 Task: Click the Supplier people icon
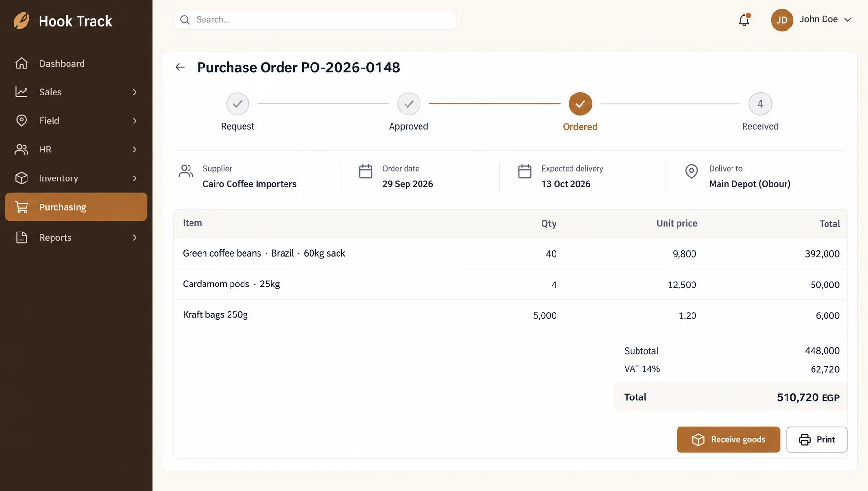pyautogui.click(x=186, y=171)
